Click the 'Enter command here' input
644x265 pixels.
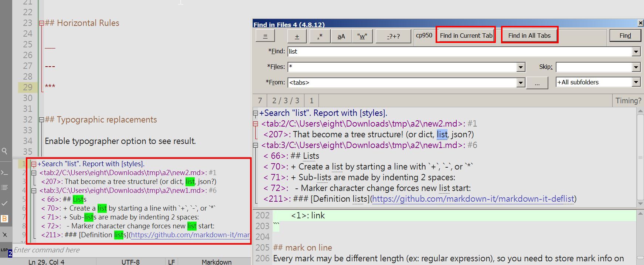(131, 250)
